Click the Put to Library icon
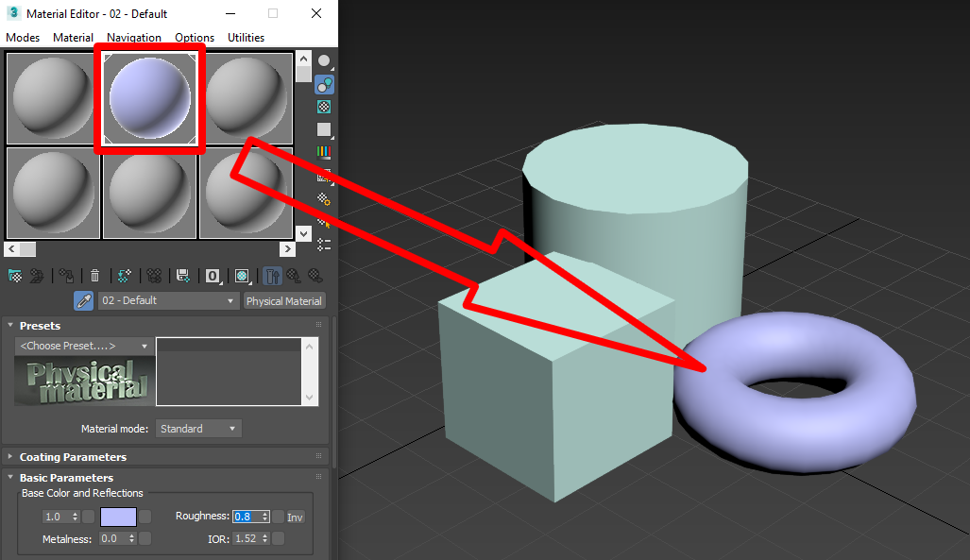The height and width of the screenshot is (560, 970). 183,276
